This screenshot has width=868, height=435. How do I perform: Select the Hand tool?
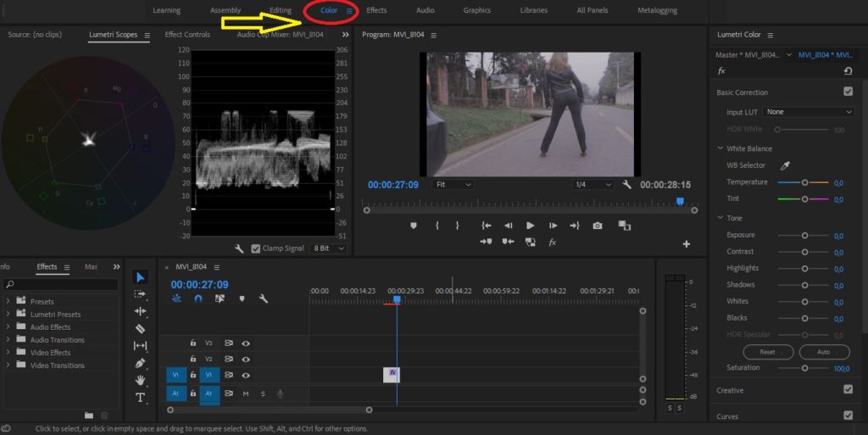click(x=140, y=380)
